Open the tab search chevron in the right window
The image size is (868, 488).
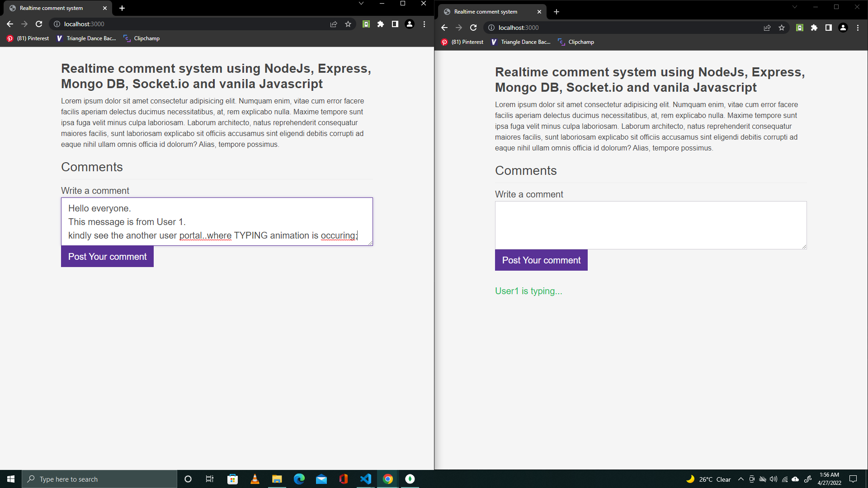[794, 7]
